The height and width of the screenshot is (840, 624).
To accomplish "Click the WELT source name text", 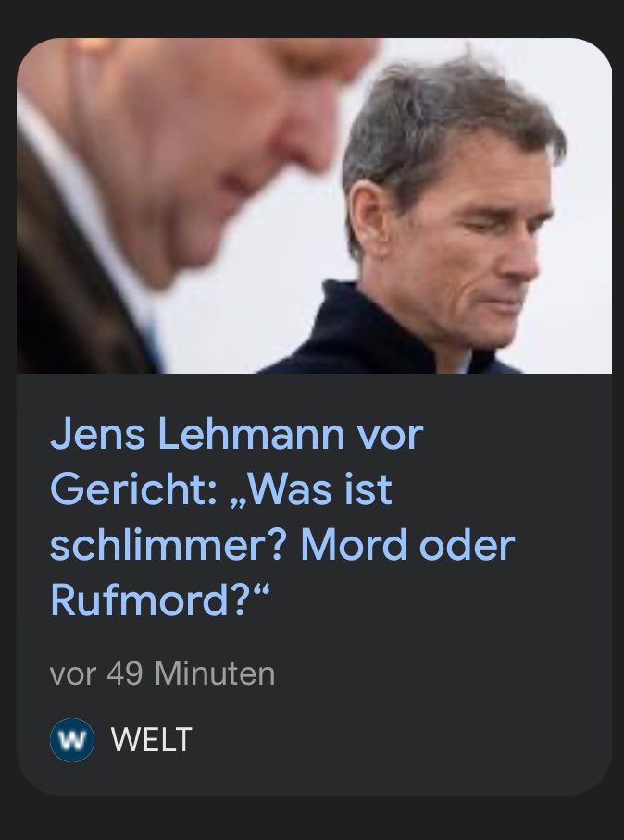I will click(151, 740).
